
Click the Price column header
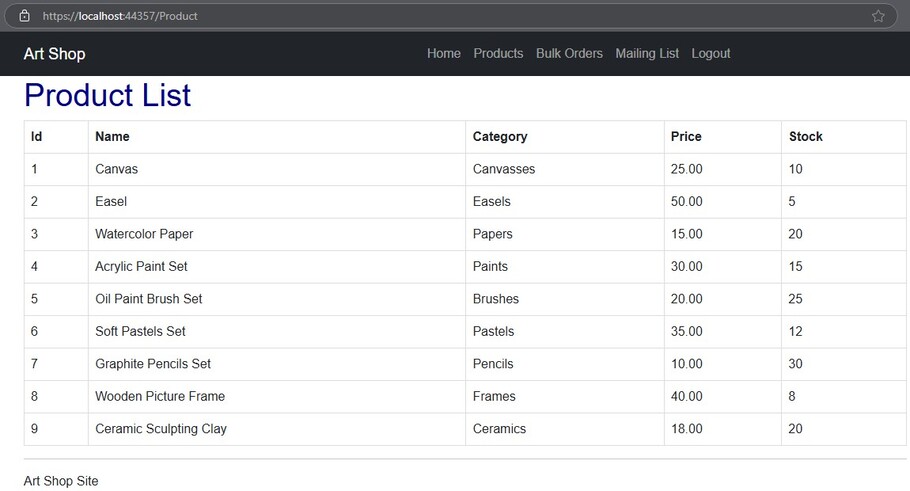click(x=686, y=137)
